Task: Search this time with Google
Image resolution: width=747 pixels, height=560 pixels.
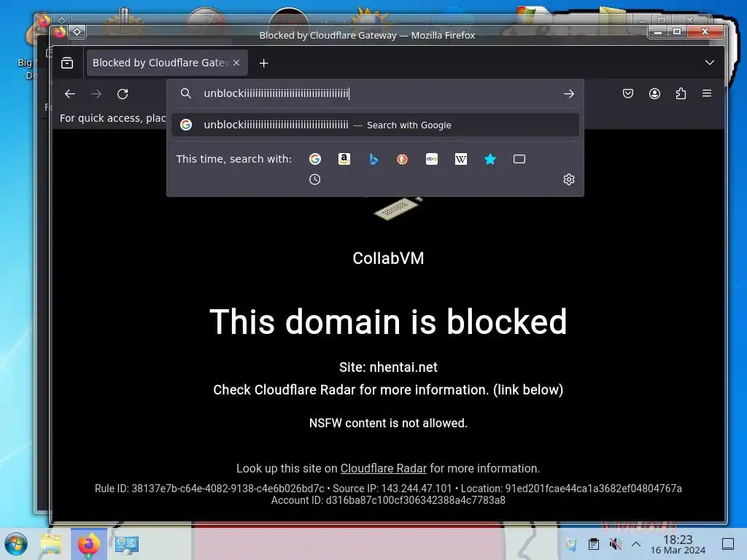Action: point(315,159)
